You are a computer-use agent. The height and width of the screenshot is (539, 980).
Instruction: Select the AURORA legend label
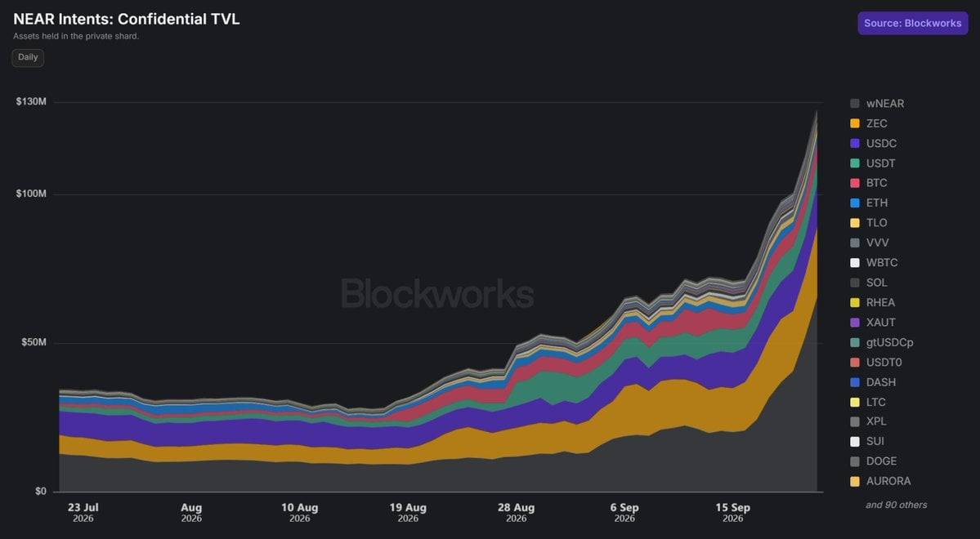point(888,482)
